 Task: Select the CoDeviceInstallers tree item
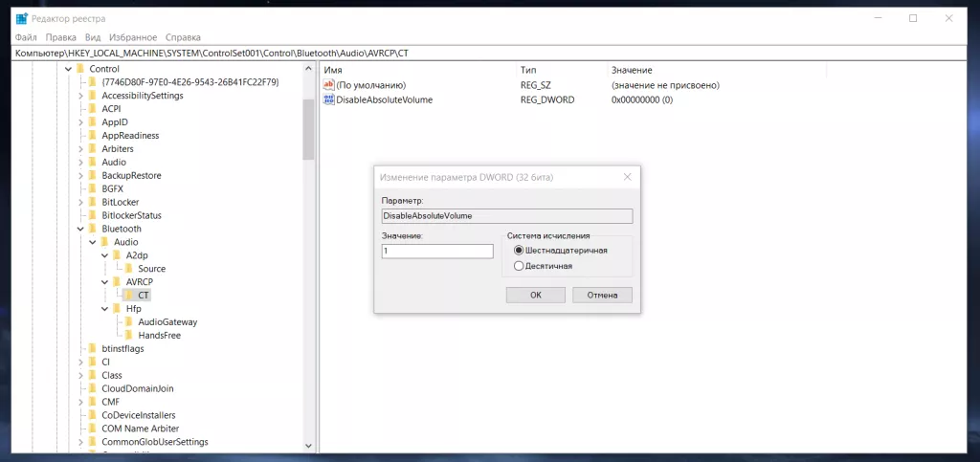click(139, 415)
